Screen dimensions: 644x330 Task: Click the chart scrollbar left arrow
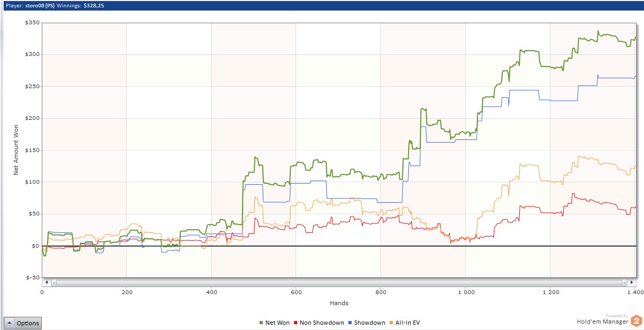point(47,282)
